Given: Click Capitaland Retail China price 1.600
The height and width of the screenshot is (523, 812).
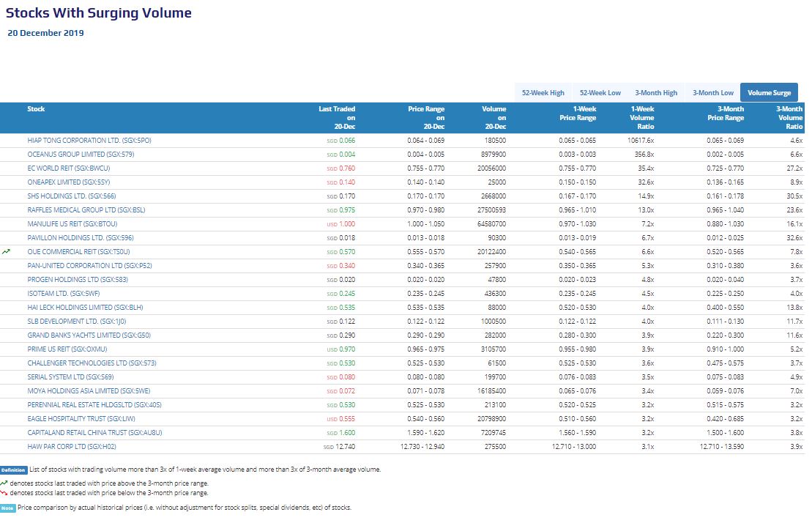Looking at the screenshot, I should (x=347, y=433).
